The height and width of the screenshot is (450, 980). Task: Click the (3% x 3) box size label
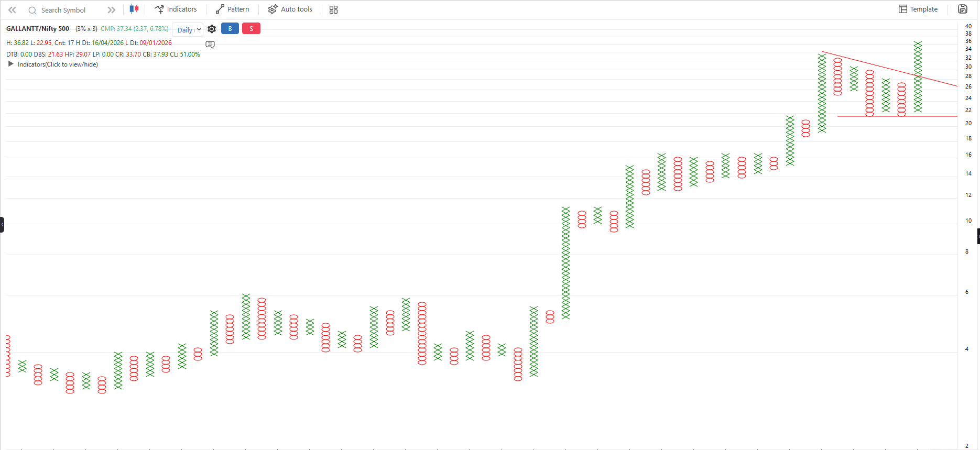pyautogui.click(x=86, y=29)
